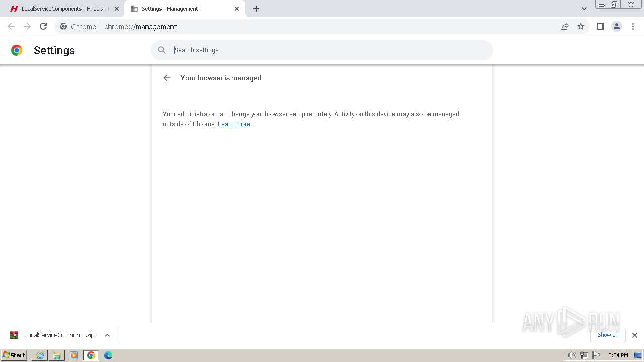Viewport: 644px width, 362px height.
Task: Restore down the Chrome window
Action: (614, 5)
